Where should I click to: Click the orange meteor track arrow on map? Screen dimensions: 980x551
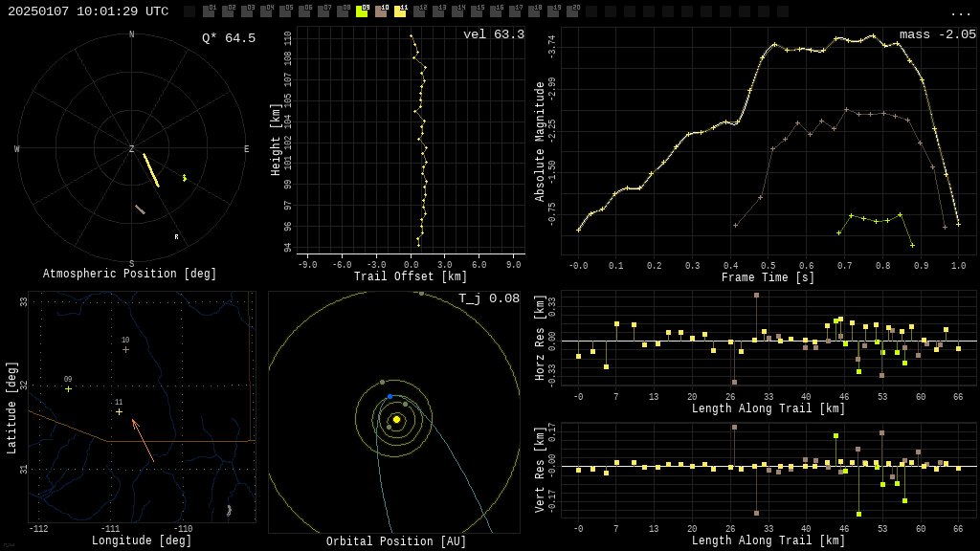144,441
